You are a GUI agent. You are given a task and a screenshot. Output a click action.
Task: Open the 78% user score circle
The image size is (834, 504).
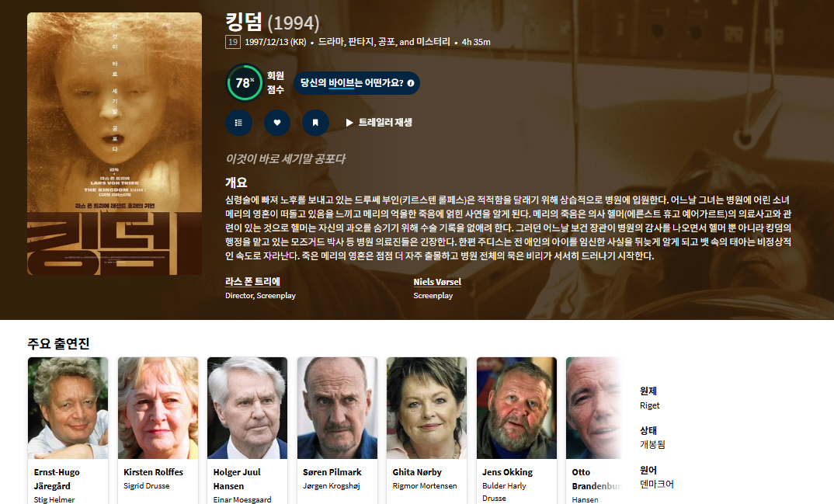click(245, 82)
